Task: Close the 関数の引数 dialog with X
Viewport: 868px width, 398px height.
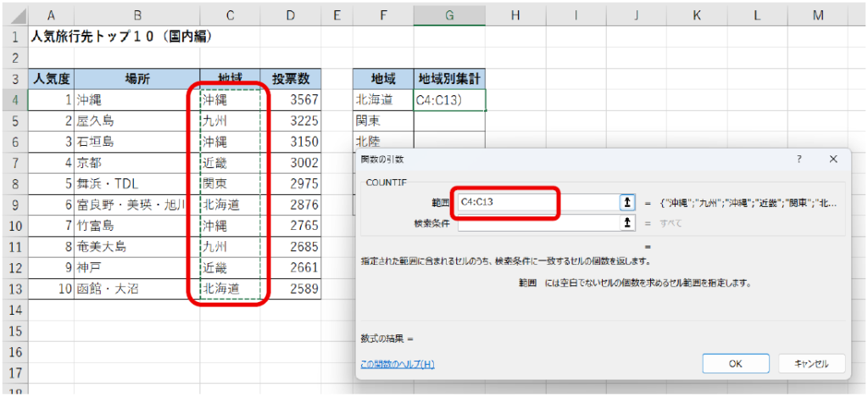Action: tap(833, 159)
